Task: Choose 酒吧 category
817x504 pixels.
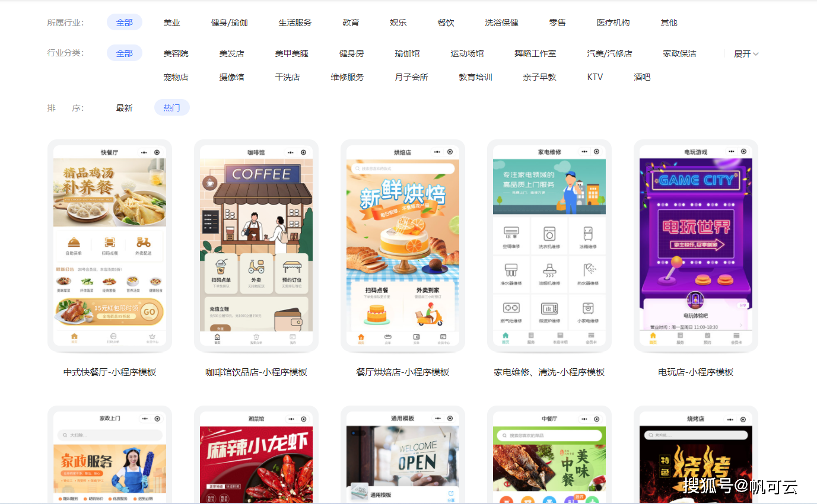Action: [642, 77]
